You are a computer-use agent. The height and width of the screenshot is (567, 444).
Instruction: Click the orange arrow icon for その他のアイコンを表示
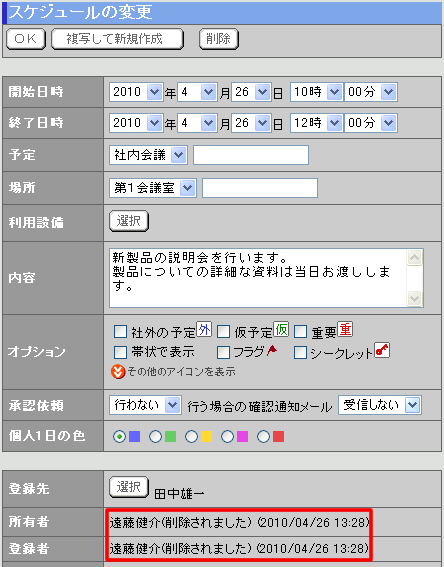point(118,371)
